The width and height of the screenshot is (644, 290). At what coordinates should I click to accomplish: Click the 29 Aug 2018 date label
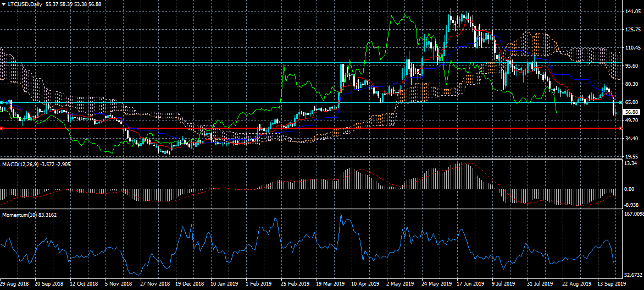[x=14, y=284]
